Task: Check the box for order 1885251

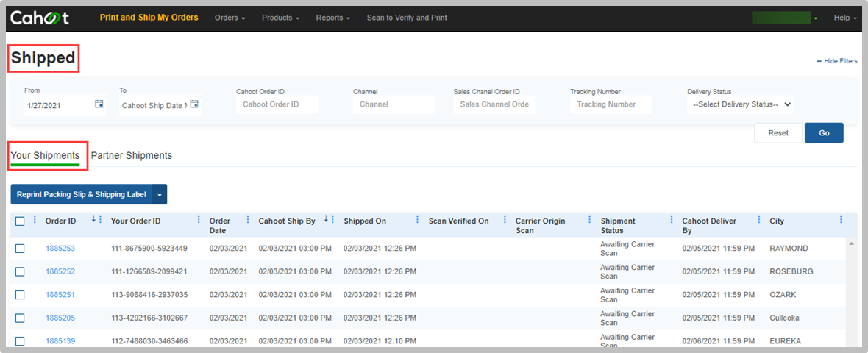Action: coord(20,295)
